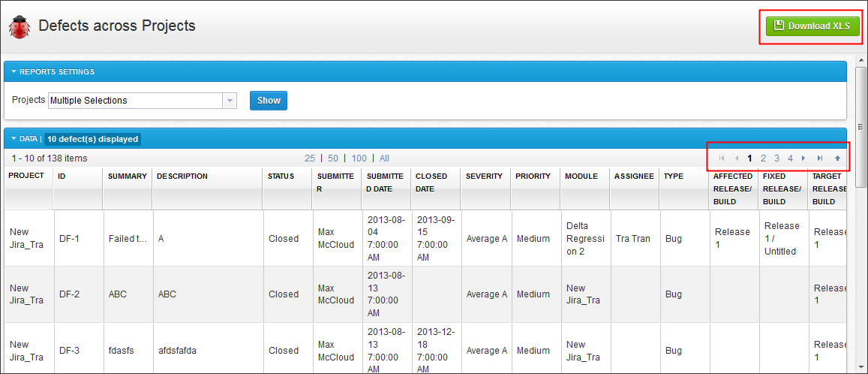Image resolution: width=868 pixels, height=374 pixels.
Task: Collapse the Data panel
Action: (14, 139)
